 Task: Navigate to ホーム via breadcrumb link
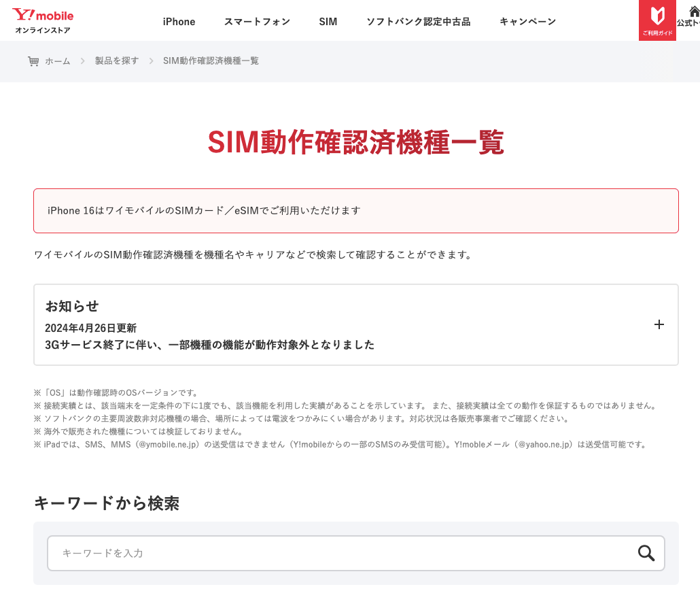click(x=58, y=61)
